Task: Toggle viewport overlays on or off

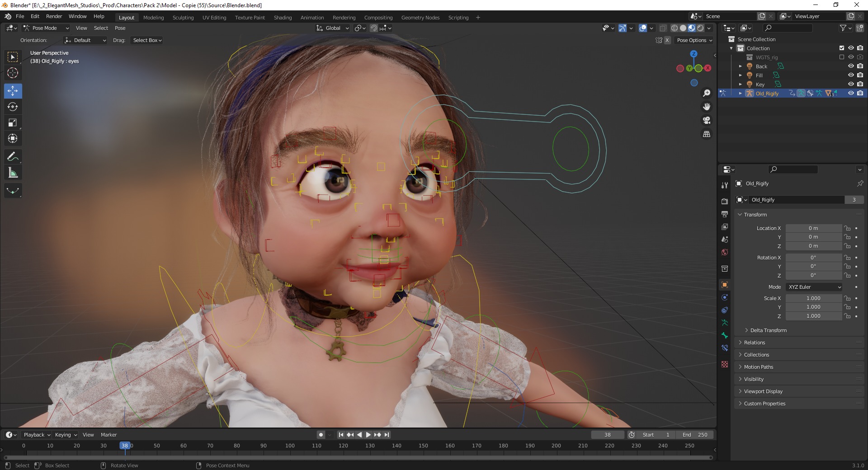Action: [x=643, y=28]
